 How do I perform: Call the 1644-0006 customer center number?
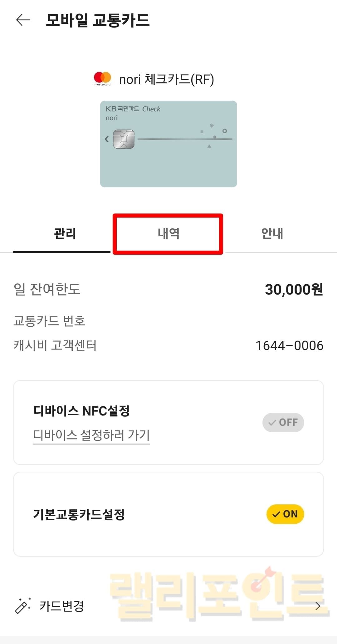coord(289,345)
